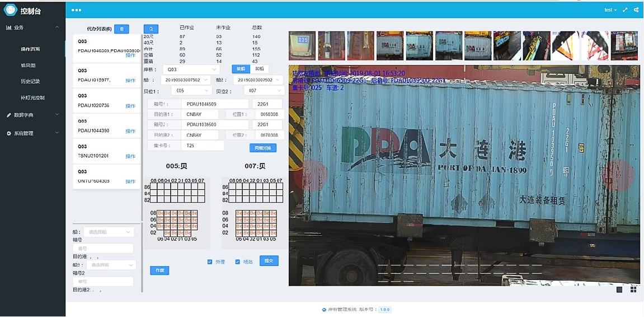
Task: Click the 集卡号 field T25
Action: click(x=203, y=145)
